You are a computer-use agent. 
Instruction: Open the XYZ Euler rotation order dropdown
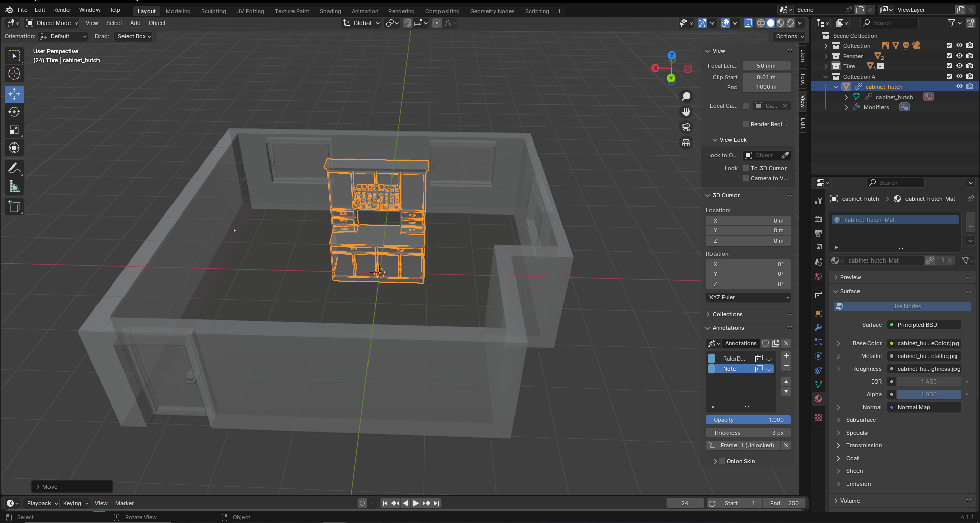[x=748, y=297]
